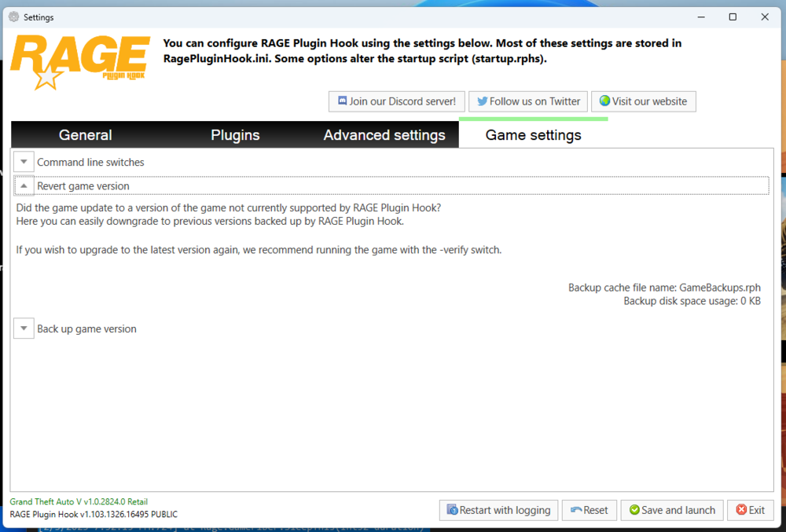Image resolution: width=786 pixels, height=532 pixels.
Task: Click Grand Theft Auto V version text
Action: 79,501
